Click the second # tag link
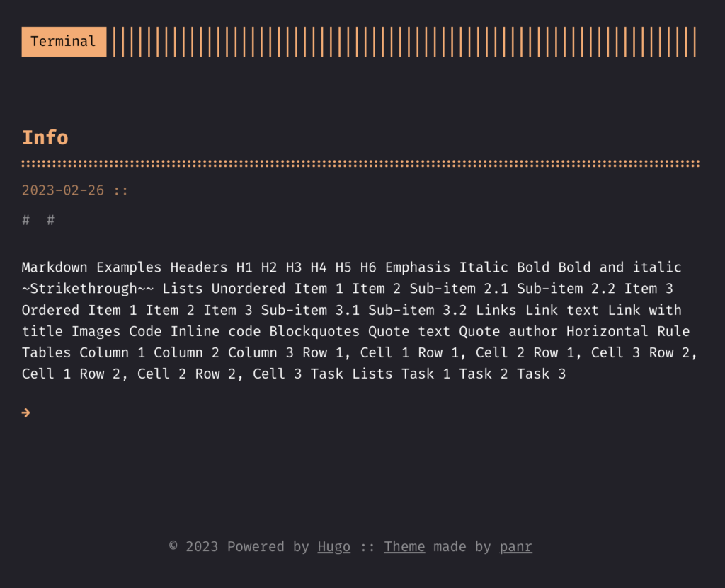725x588 pixels. pyautogui.click(x=51, y=220)
